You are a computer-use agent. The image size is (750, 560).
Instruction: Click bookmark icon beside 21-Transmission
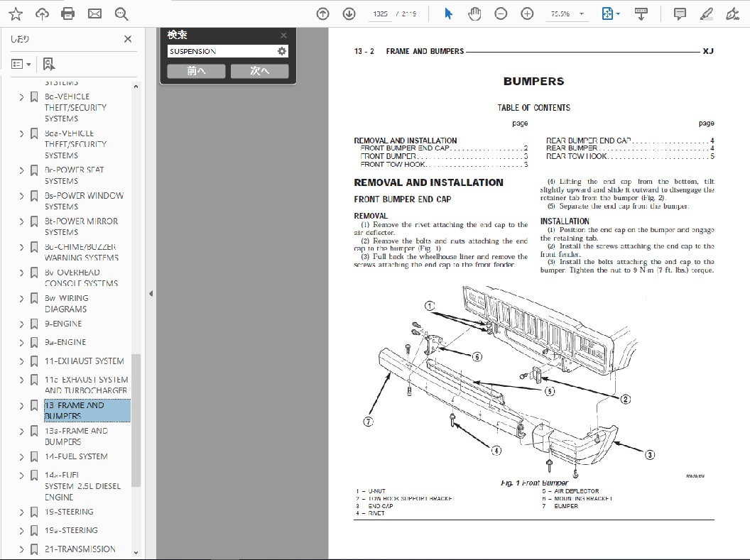(34, 549)
